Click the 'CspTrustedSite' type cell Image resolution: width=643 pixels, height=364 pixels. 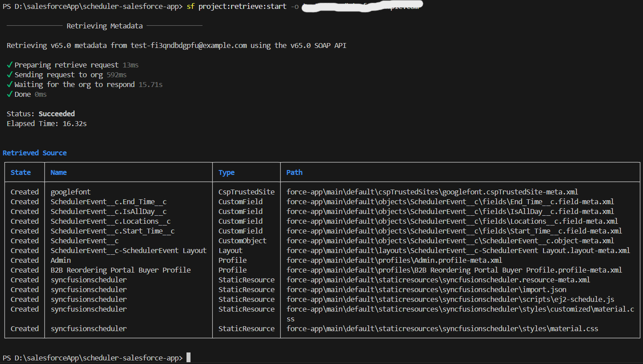coord(246,192)
